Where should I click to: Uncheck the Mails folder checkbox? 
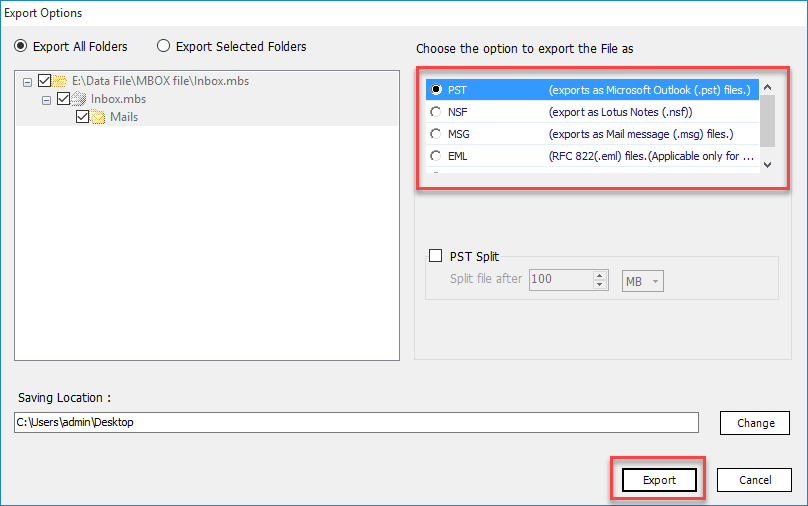pyautogui.click(x=82, y=117)
